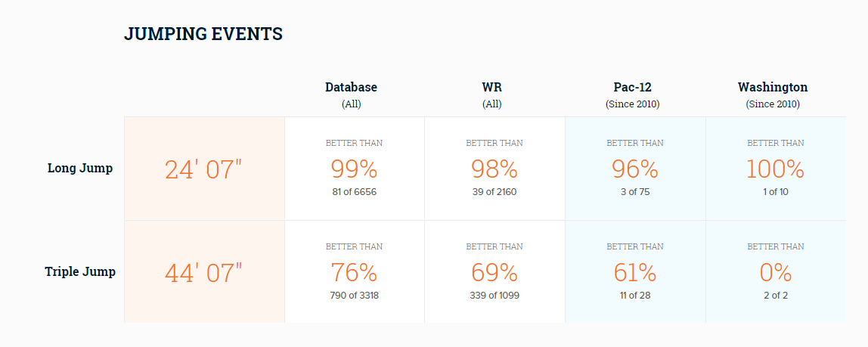This screenshot has width=868, height=347.
Task: Select the 44' 07" triple jump mark
Action: click(204, 271)
